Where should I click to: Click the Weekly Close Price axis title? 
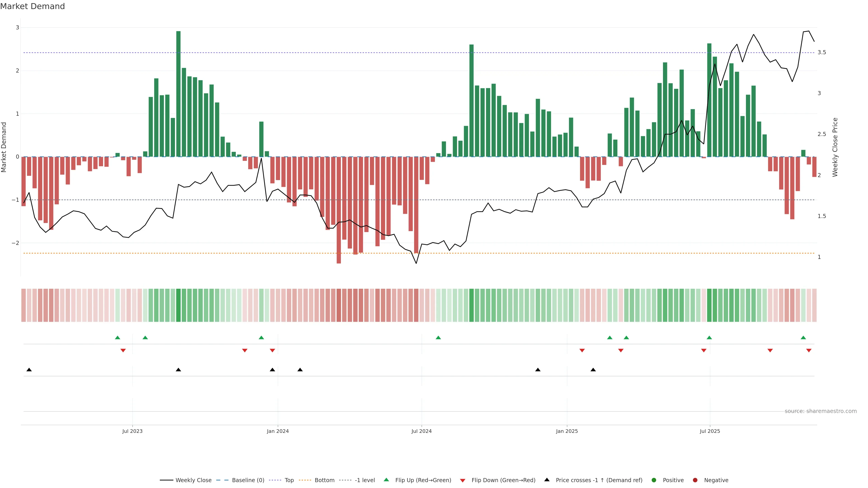835,147
